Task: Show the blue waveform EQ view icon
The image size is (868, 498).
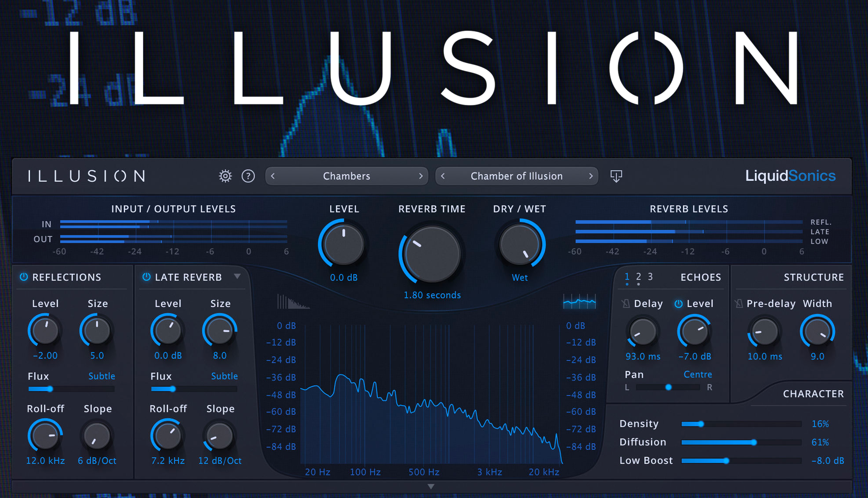Action: pos(579,302)
